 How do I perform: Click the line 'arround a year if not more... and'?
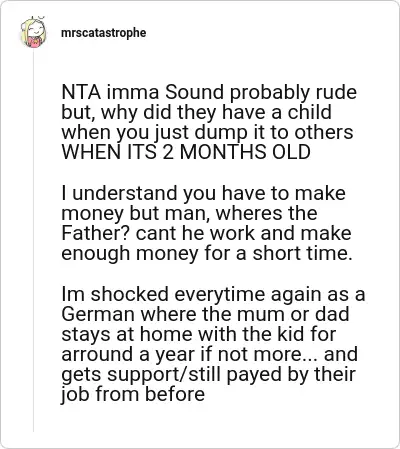(x=209, y=354)
